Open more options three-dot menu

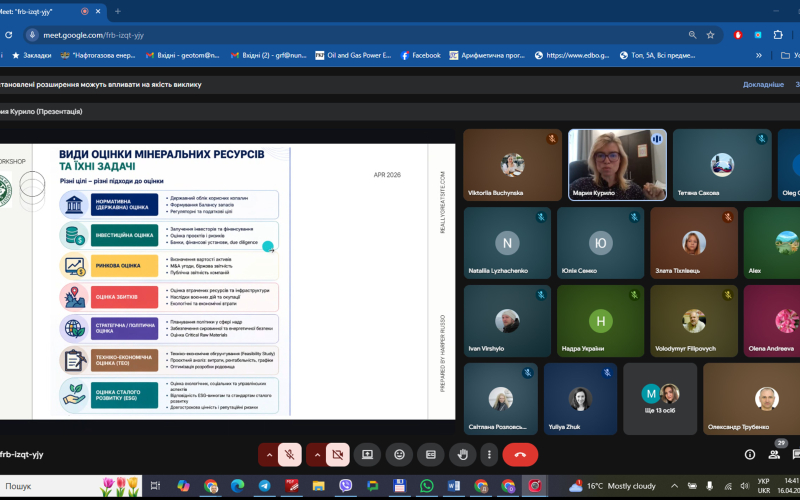[x=489, y=455]
